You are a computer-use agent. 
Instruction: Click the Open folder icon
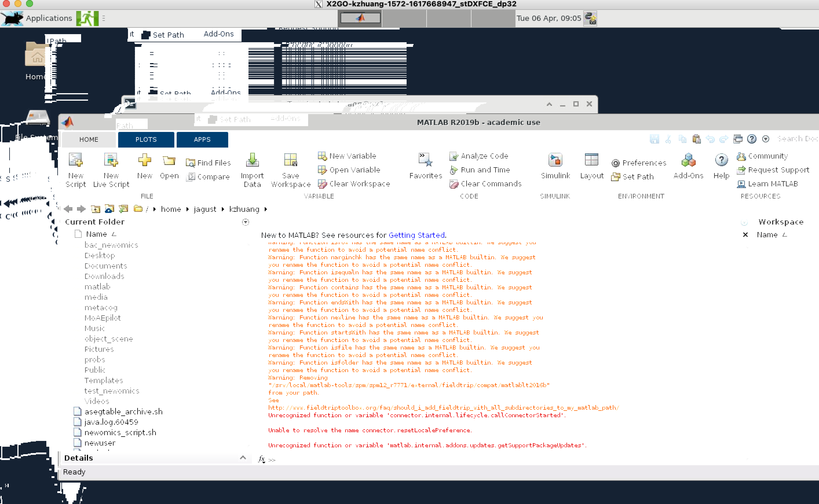coord(169,161)
